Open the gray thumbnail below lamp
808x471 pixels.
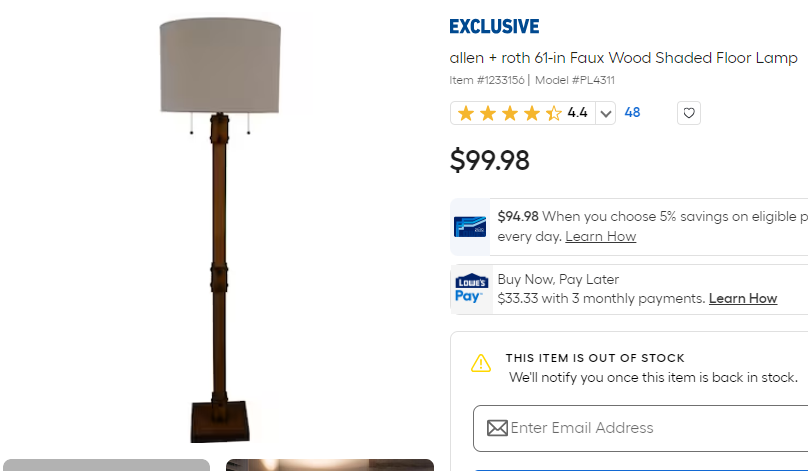tap(107, 465)
